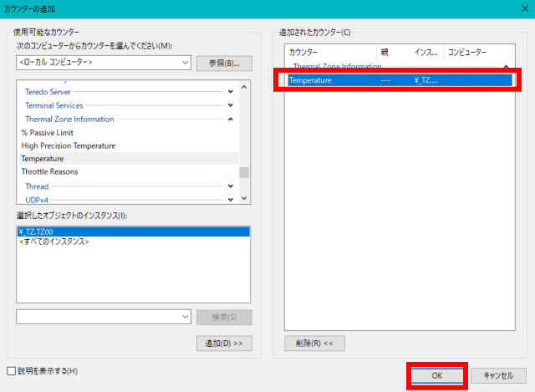Collapse Thermal Zone Information in the available list
This screenshot has width=535, height=392.
230,120
